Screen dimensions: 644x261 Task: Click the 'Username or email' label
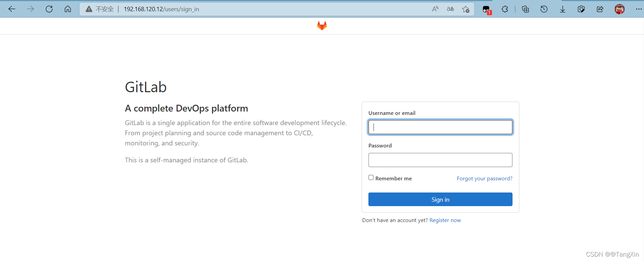tap(392, 113)
